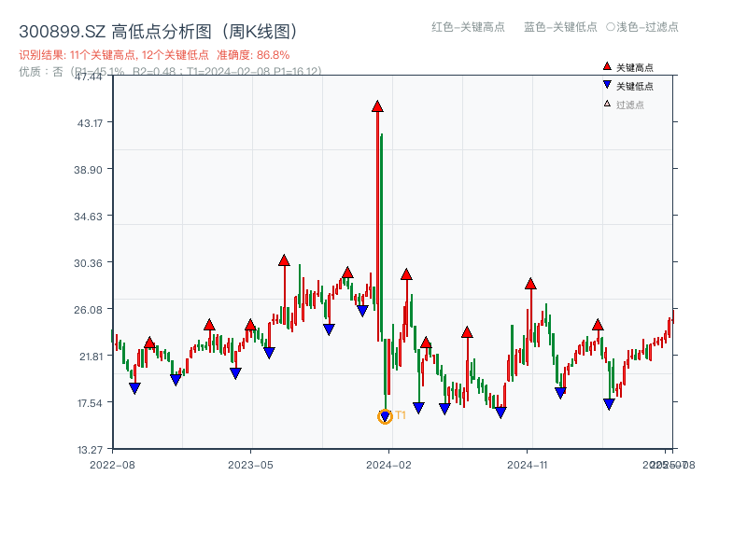The width and height of the screenshot is (747, 560).
Task: Click the blue 关键低点 legend triangle
Action: [607, 85]
